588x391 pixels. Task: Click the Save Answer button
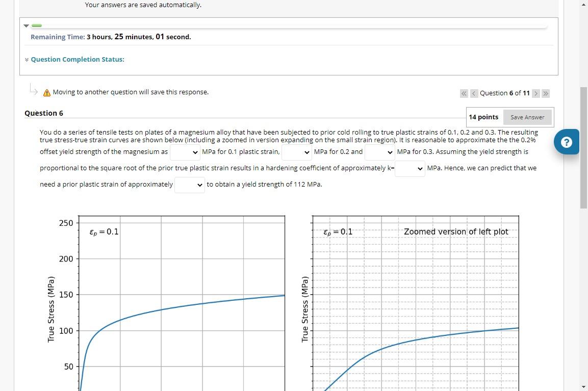[527, 117]
